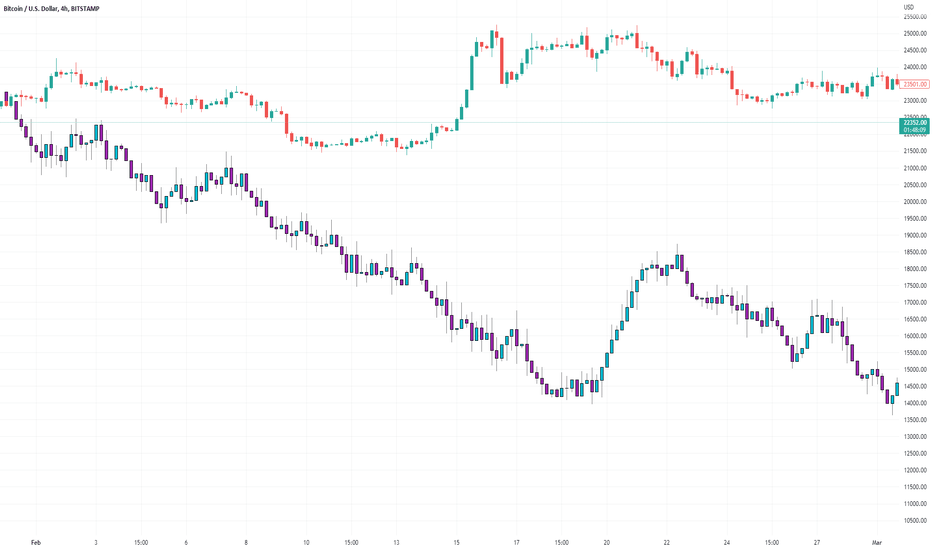The image size is (932, 550).
Task: Open the USD currency selector on price axis
Action: (908, 7)
